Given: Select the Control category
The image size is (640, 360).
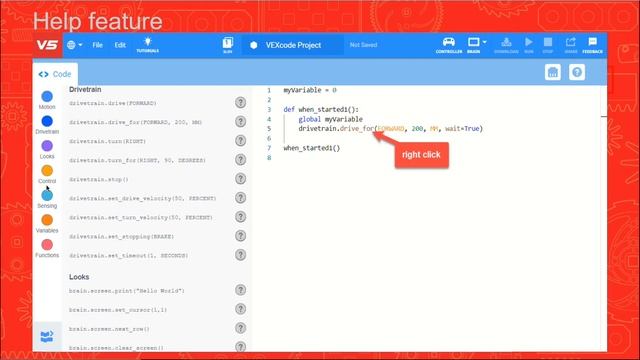Looking at the screenshot, I should (x=47, y=174).
